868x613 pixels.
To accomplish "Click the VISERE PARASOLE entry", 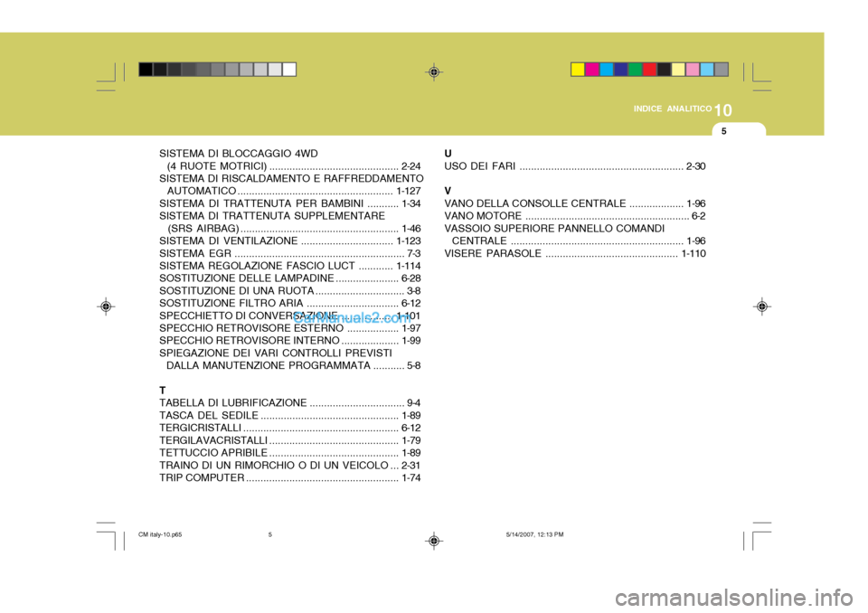I will (x=575, y=253).
